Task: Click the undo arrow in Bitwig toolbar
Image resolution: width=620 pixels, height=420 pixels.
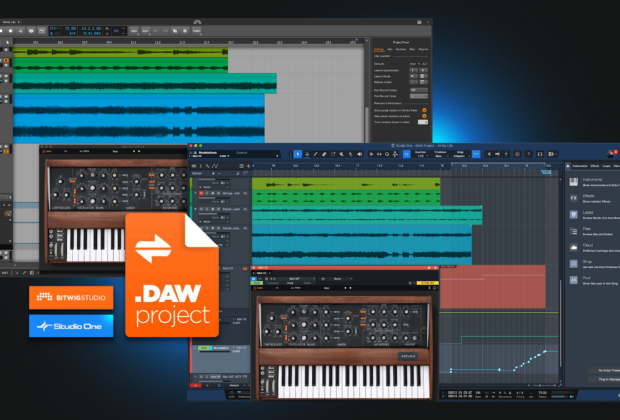Action: click(155, 31)
